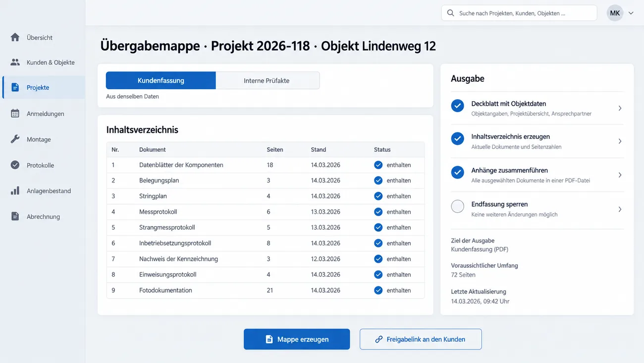
Task: Click the Abrechnung invoice icon
Action: [15, 217]
